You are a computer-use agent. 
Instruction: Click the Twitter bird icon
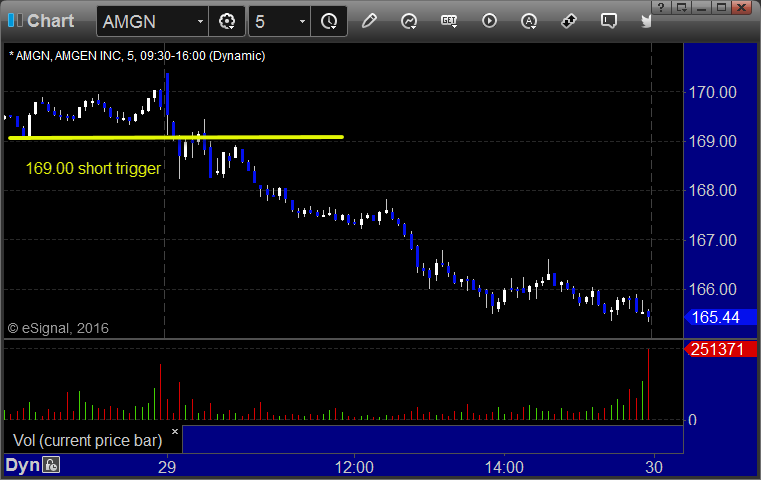(x=646, y=21)
